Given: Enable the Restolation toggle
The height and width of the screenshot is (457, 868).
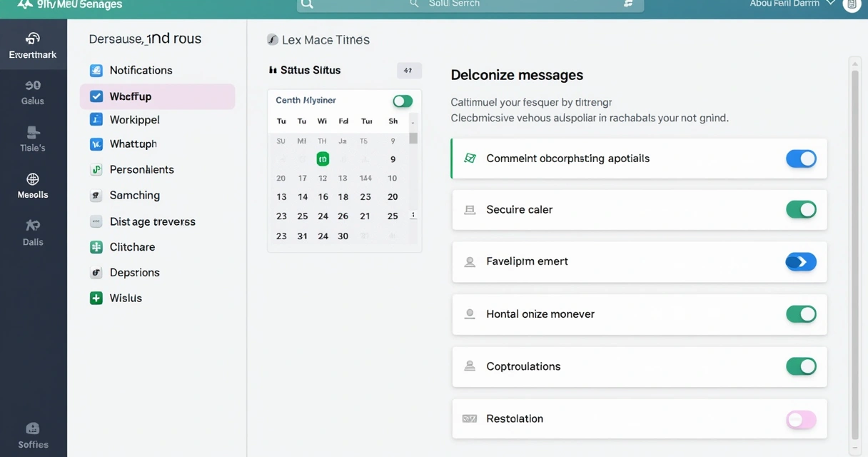Looking at the screenshot, I should point(801,420).
